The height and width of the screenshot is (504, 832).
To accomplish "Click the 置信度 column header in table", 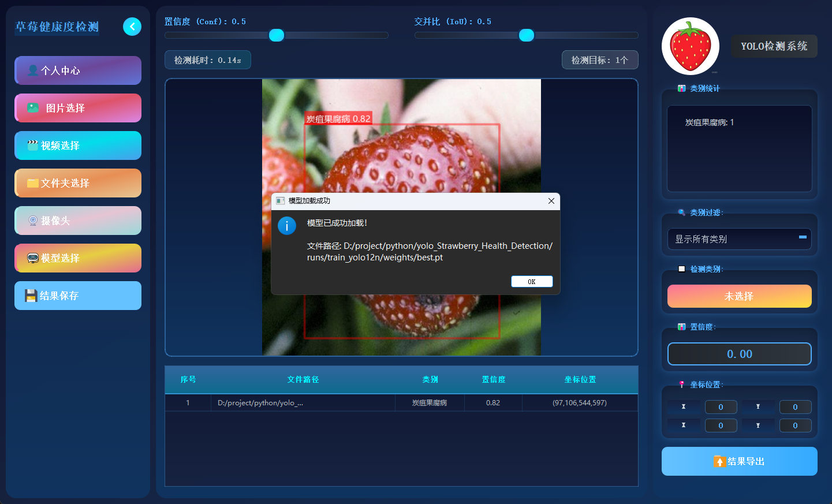I will coord(493,379).
